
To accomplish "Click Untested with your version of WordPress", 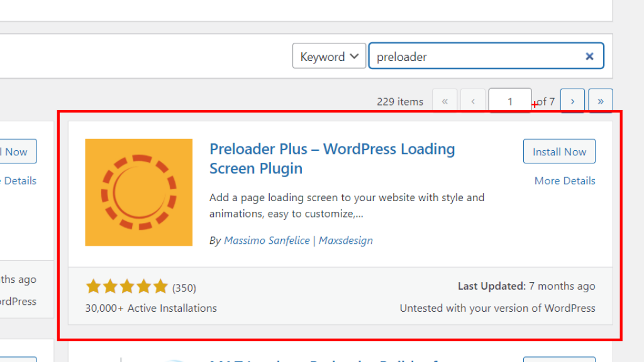I will (x=497, y=308).
